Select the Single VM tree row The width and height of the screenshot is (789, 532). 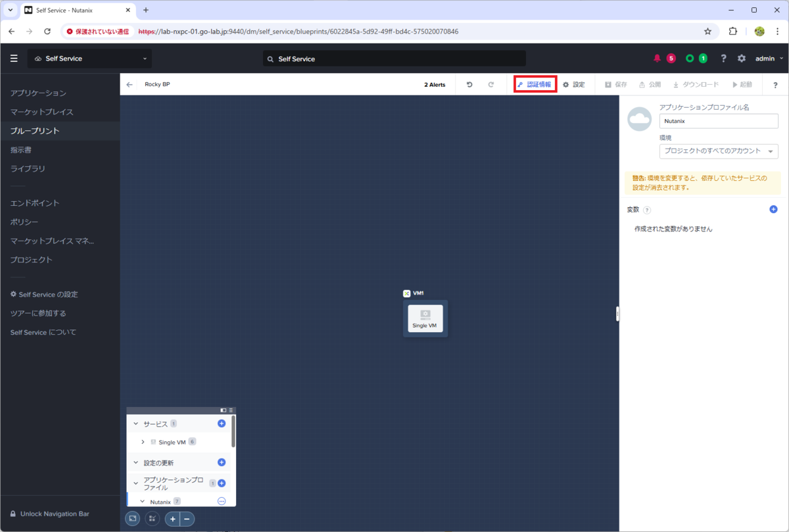179,443
